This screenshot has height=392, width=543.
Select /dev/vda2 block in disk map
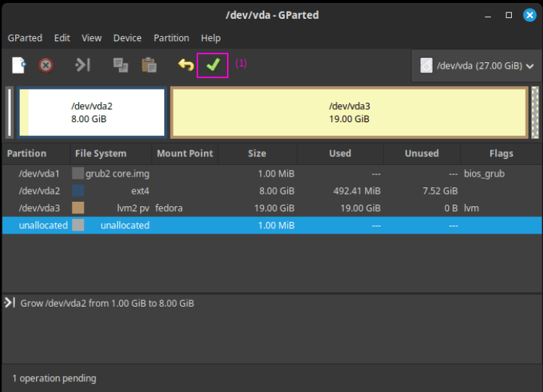[x=92, y=113]
